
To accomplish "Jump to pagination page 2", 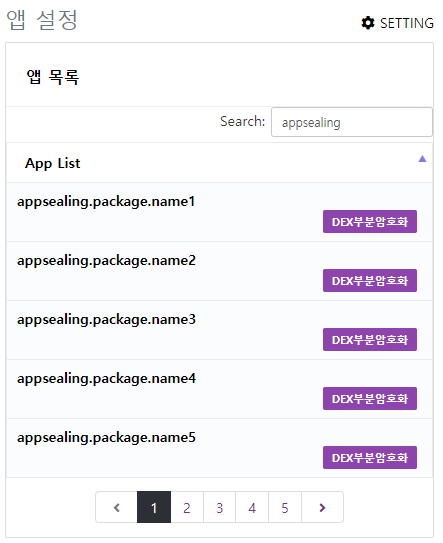I will [x=187, y=507].
